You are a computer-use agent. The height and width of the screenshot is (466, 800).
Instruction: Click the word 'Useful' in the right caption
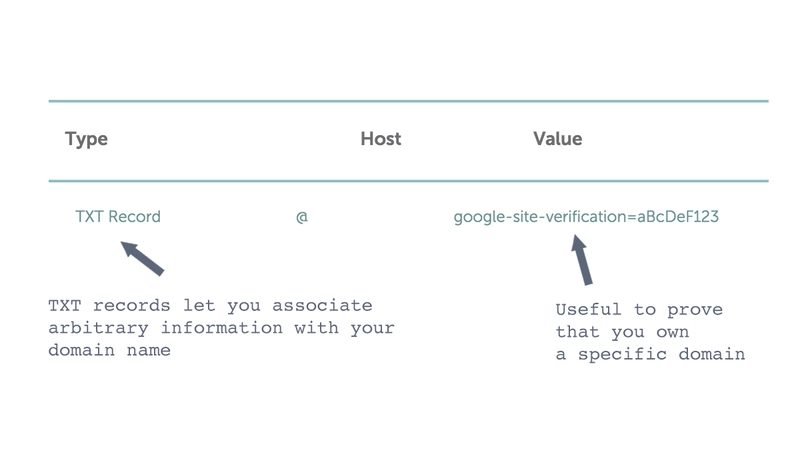click(588, 309)
